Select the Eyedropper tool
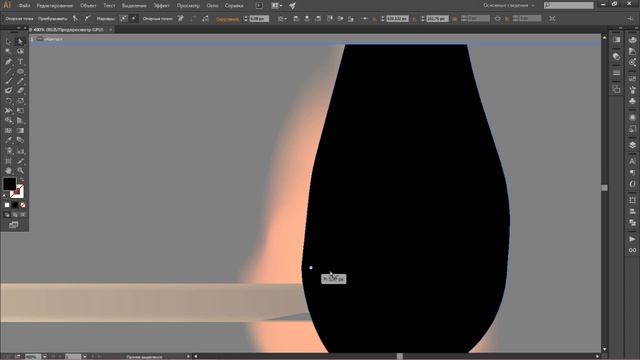This screenshot has height=360, width=640. (x=9, y=140)
